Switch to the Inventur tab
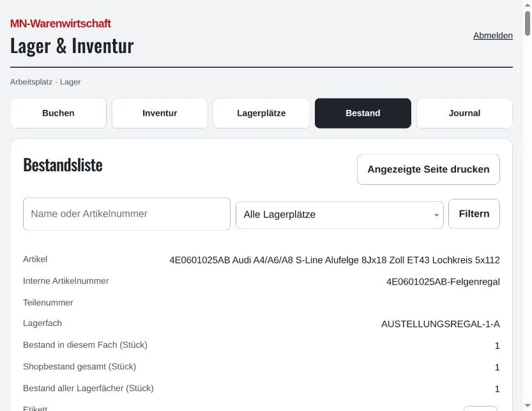This screenshot has width=532, height=411. (x=160, y=113)
